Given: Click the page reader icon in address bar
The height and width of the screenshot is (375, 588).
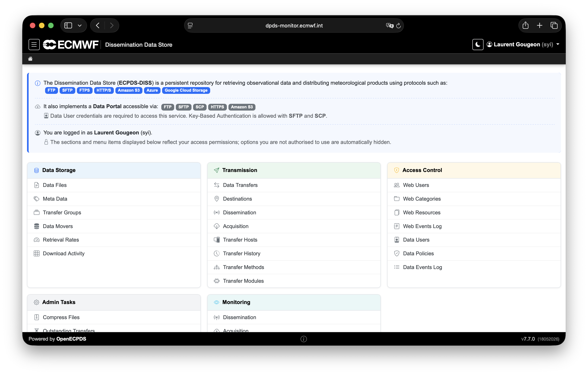Looking at the screenshot, I should pyautogui.click(x=190, y=25).
